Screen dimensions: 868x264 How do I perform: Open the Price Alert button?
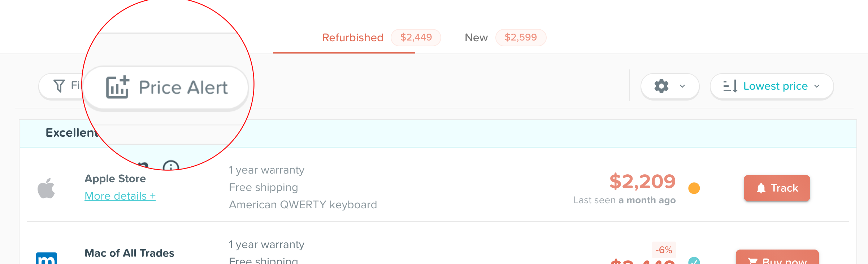167,88
